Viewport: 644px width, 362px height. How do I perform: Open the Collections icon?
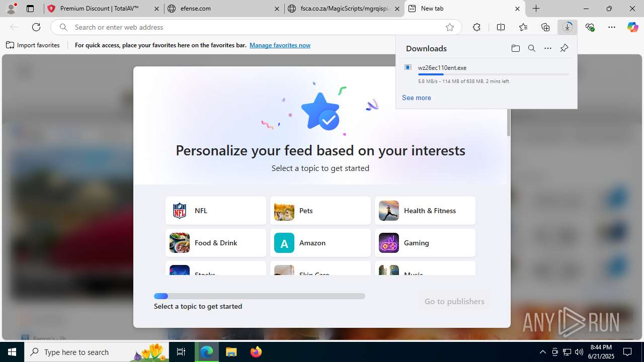[x=545, y=27]
